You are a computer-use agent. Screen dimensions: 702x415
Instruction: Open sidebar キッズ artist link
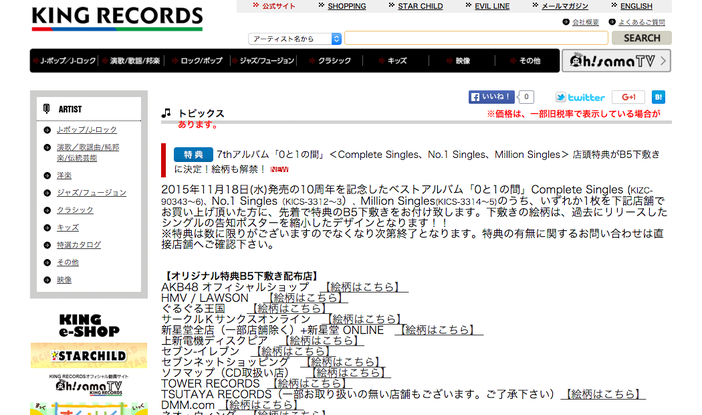tap(68, 228)
